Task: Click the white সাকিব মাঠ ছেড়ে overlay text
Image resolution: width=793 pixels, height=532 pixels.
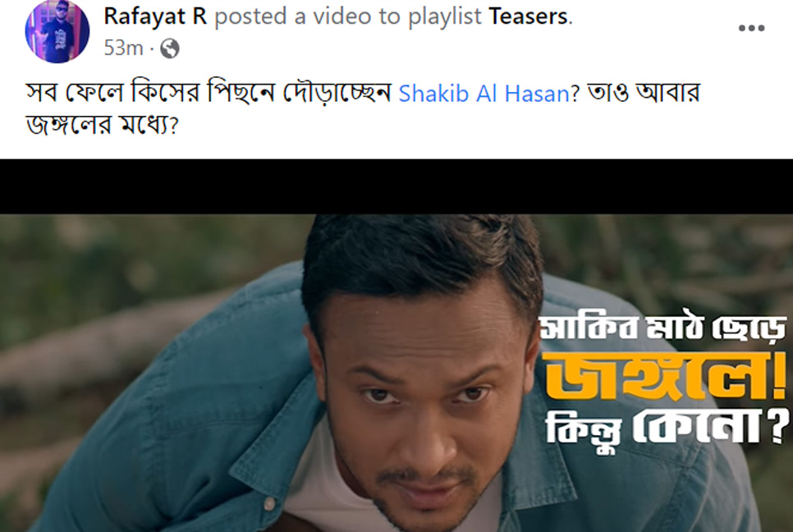Action: coord(663,328)
